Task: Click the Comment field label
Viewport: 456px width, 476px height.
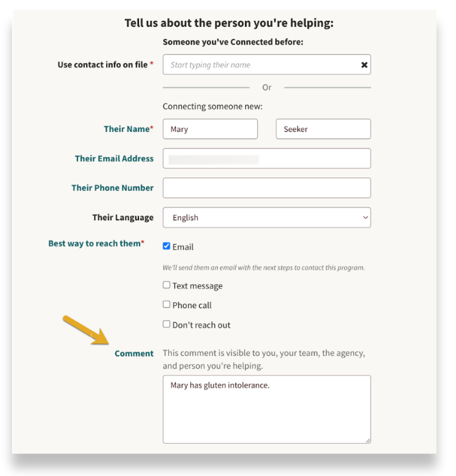Action: click(x=134, y=353)
